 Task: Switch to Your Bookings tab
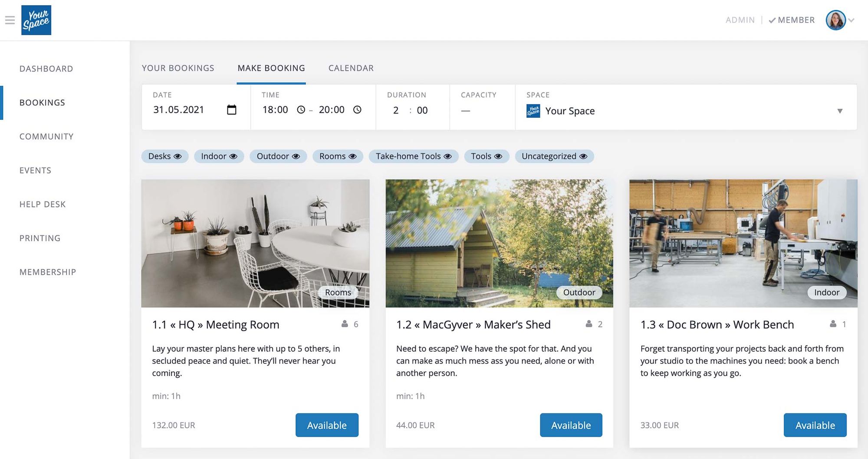coord(178,68)
